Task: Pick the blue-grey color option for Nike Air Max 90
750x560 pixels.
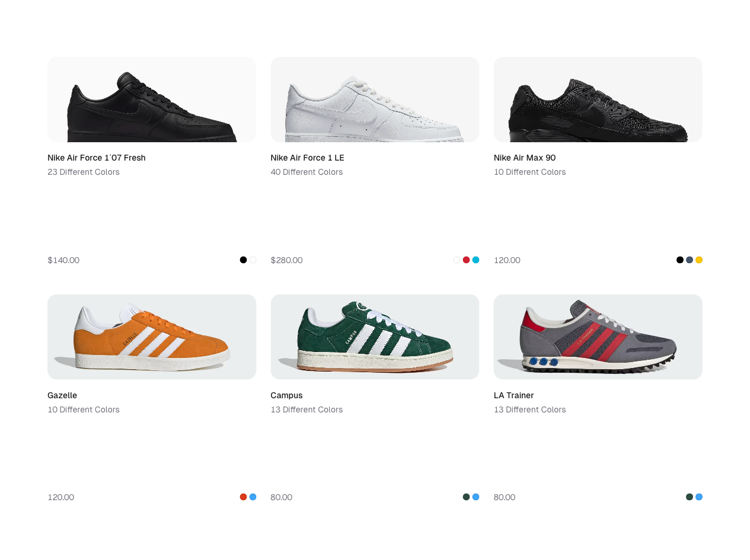Action: coord(689,260)
